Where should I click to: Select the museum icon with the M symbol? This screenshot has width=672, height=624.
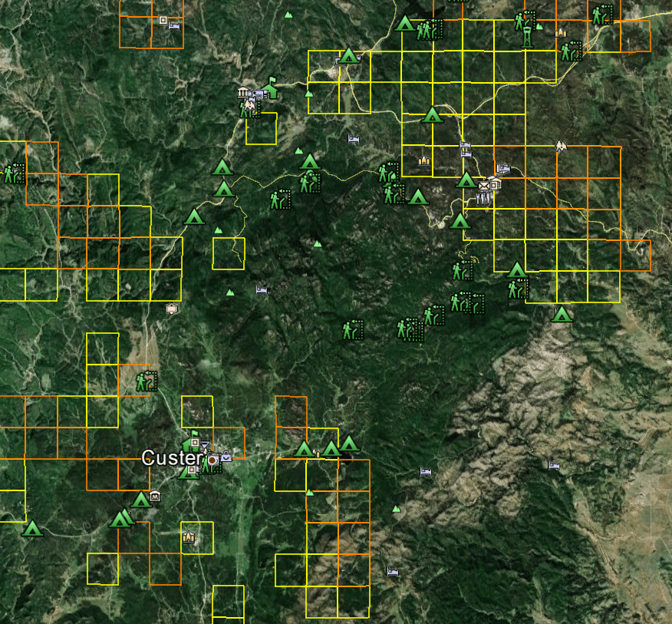(x=156, y=497)
